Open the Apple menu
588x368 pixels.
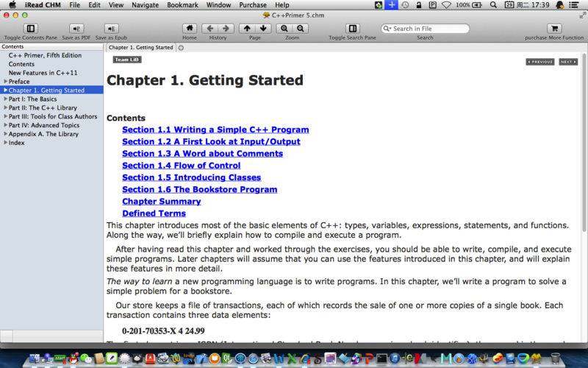[12, 5]
